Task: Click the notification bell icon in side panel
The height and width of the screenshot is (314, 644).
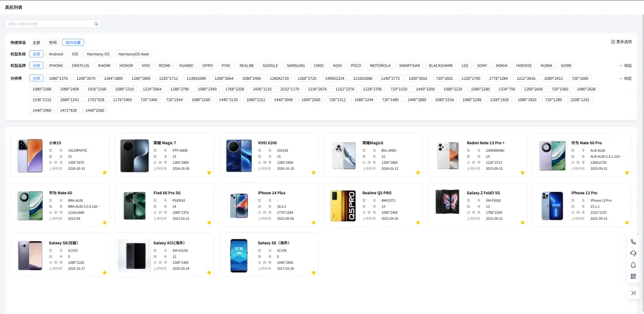Action: [633, 265]
